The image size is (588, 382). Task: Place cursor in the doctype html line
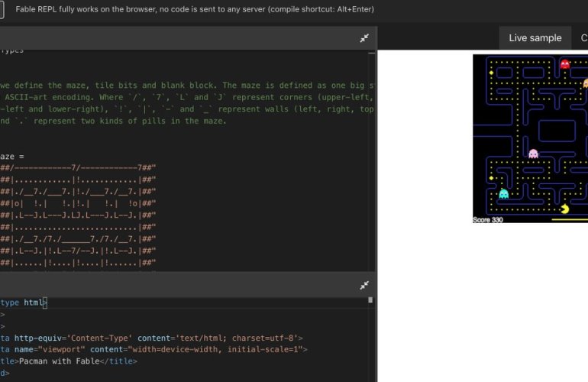[23, 303]
